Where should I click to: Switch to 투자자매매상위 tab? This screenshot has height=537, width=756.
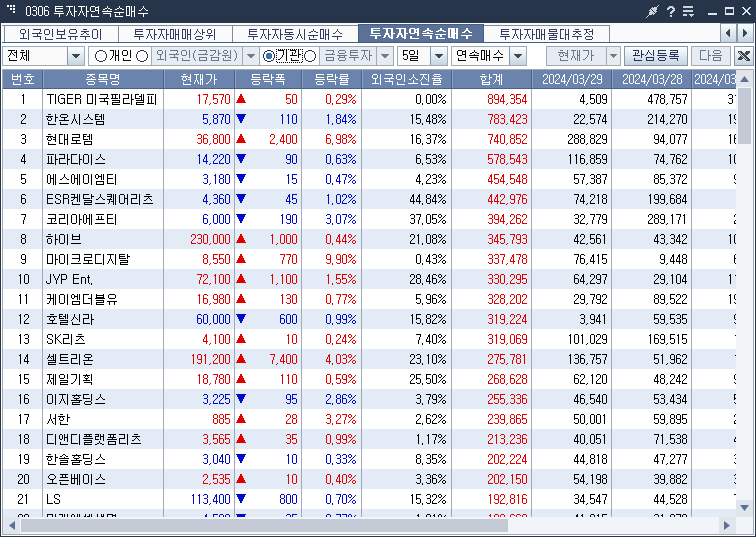tap(175, 34)
